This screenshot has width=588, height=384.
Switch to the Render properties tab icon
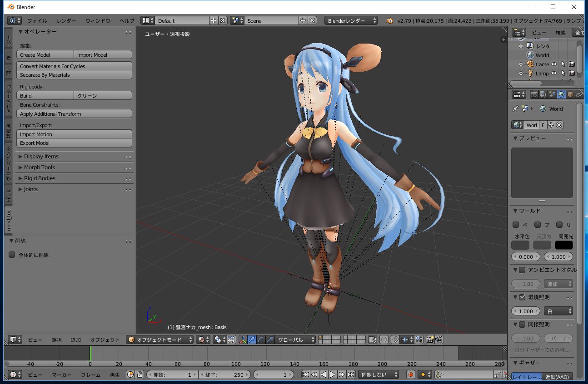tap(534, 94)
